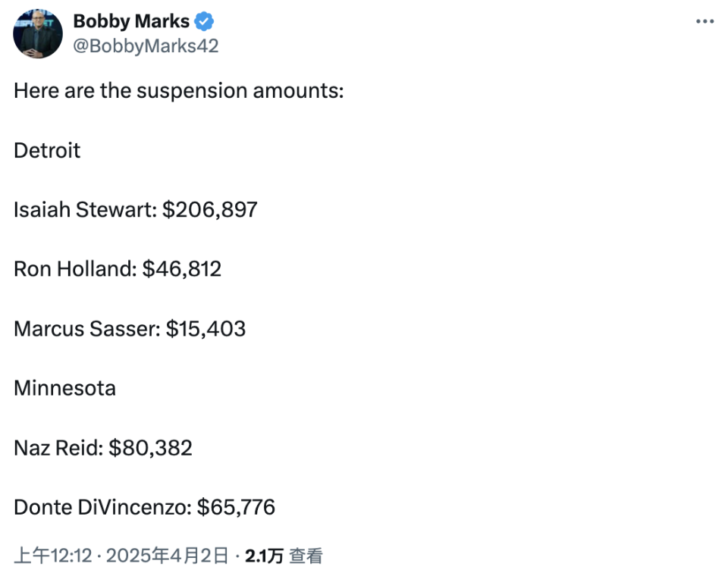Select the $206,897 amount
Image resolution: width=728 pixels, height=573 pixels.
(x=210, y=209)
